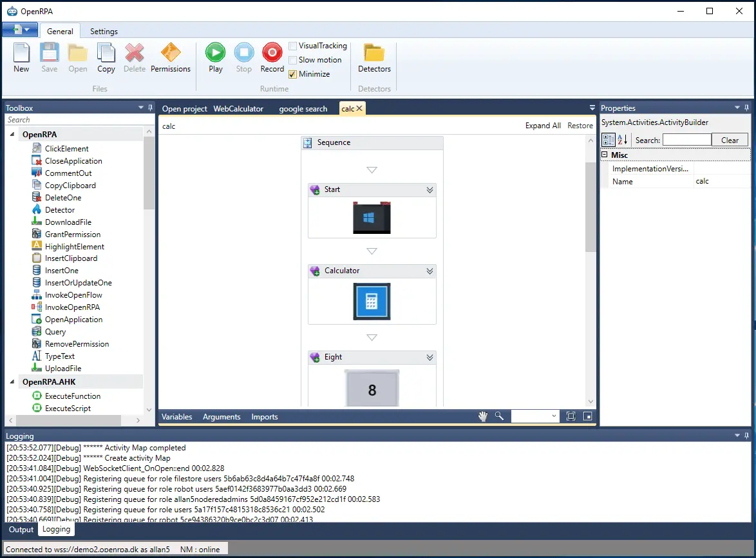Switch to the Settings ribbon tab
The image size is (756, 558).
(x=104, y=32)
